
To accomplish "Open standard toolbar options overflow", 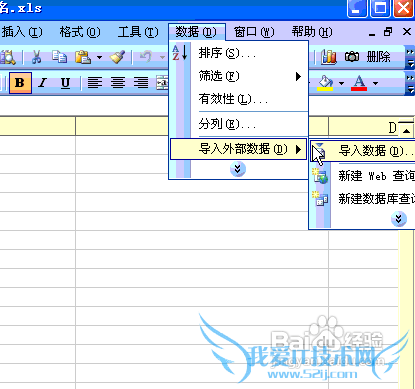I will [410, 58].
